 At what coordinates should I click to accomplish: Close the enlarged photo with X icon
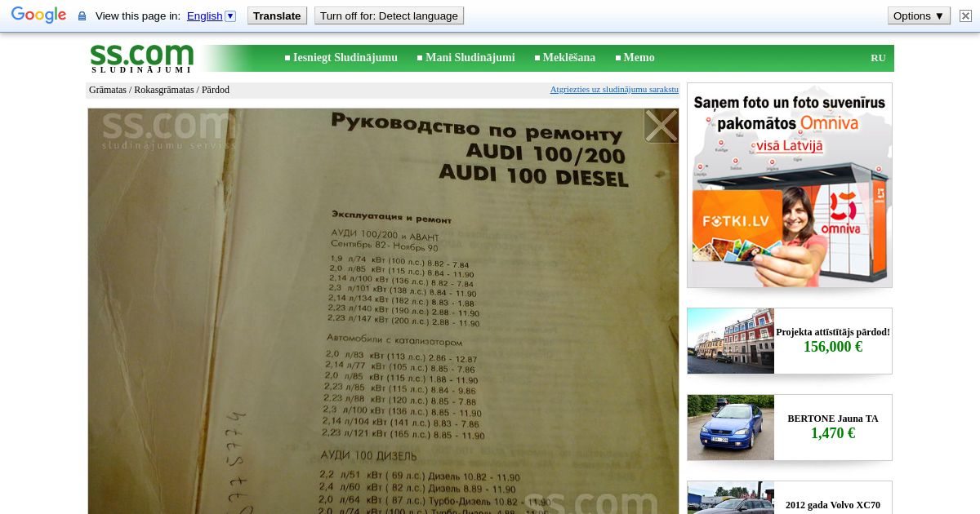coord(661,126)
